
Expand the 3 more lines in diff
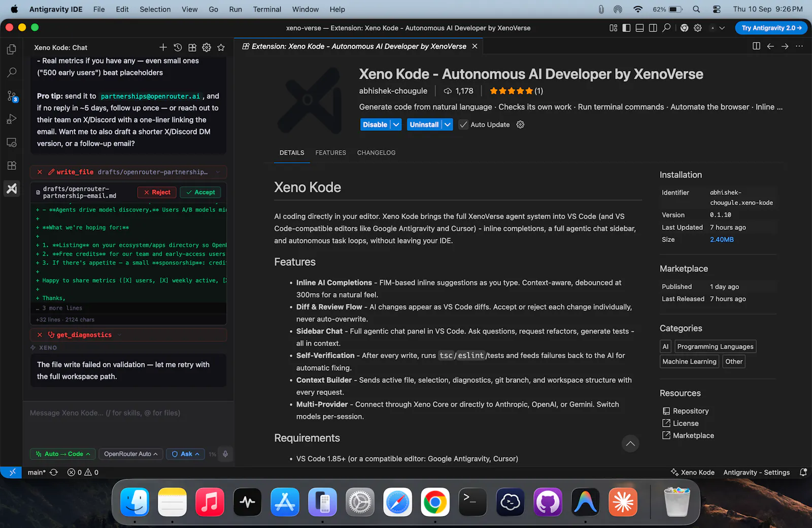(59, 308)
